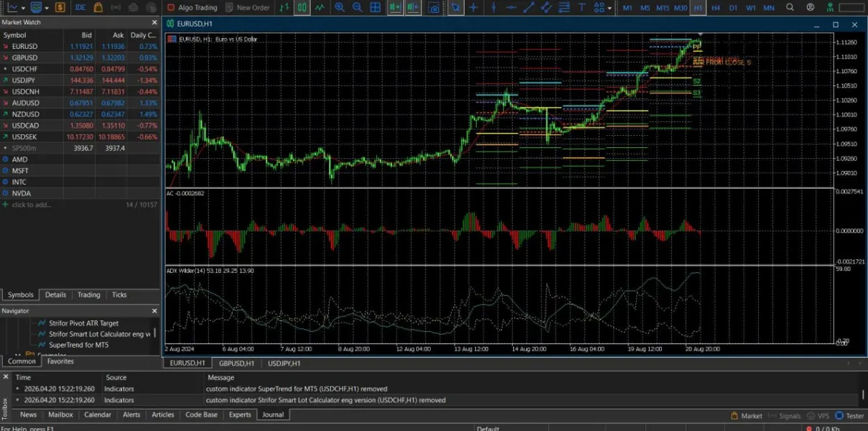This screenshot has height=431, width=868.
Task: Select USDJPY row in Market Watch
Action: point(24,80)
